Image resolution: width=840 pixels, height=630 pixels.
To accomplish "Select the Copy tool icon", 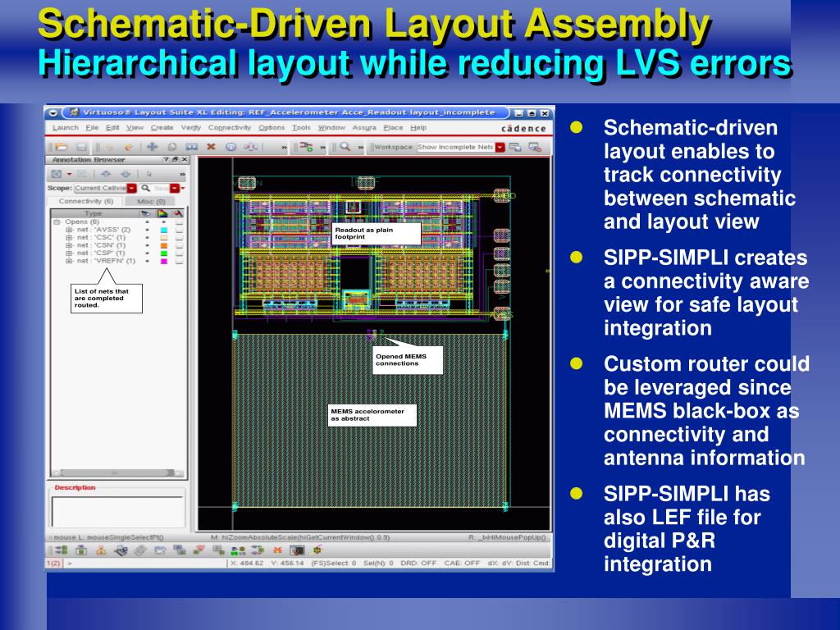I will (x=172, y=146).
